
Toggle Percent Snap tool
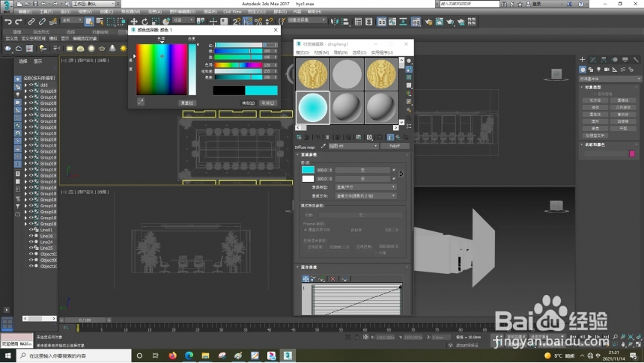pyautogui.click(x=258, y=22)
